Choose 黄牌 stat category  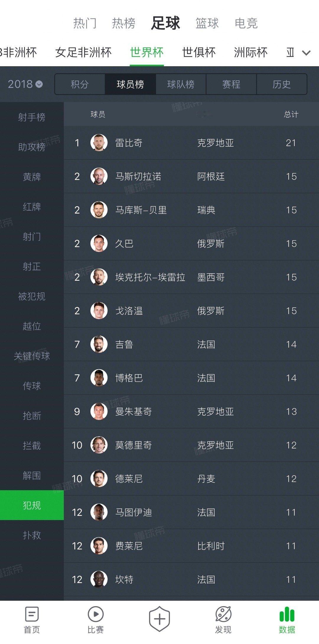[x=32, y=177]
